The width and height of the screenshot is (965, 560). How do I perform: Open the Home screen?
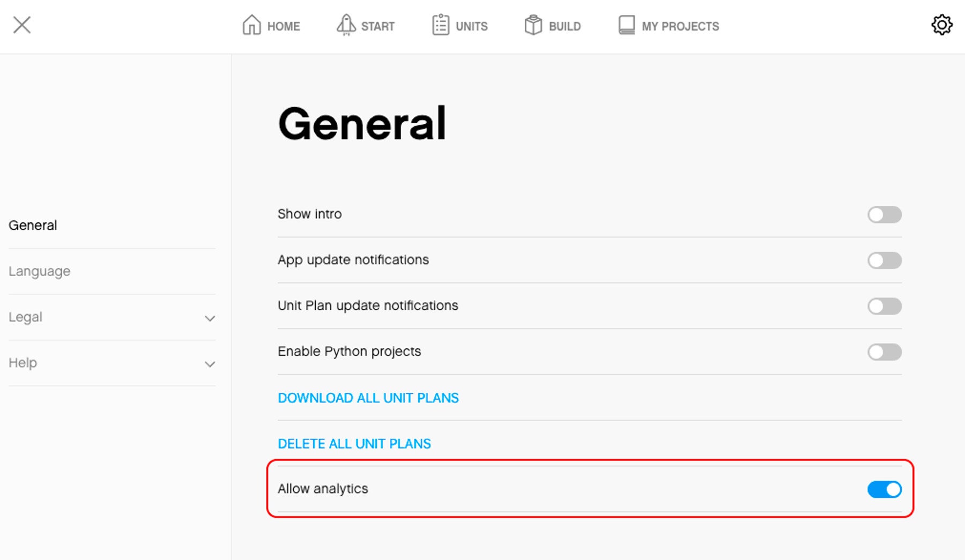(270, 25)
